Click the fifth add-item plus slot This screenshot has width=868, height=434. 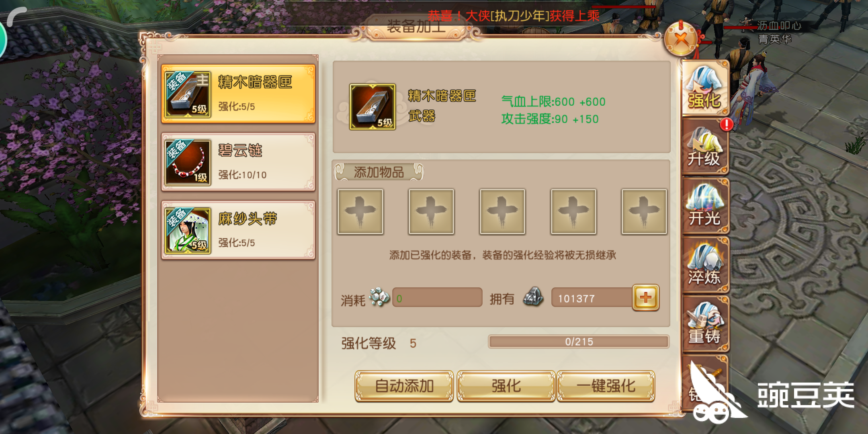click(644, 212)
